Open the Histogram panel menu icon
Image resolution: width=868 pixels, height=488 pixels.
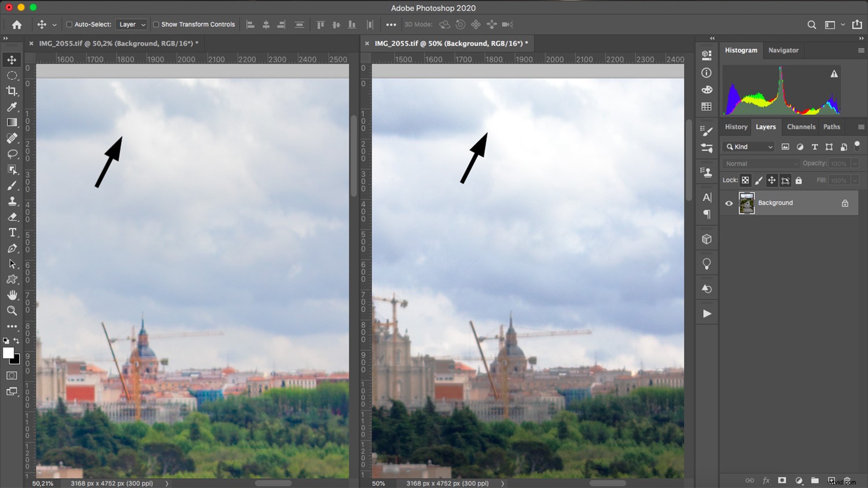862,50
